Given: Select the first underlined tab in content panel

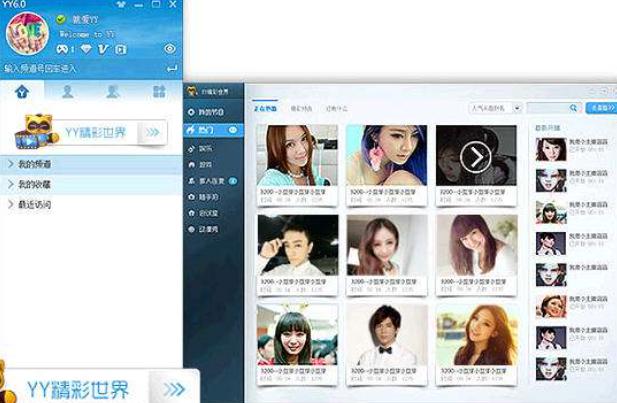Looking at the screenshot, I should point(265,108).
